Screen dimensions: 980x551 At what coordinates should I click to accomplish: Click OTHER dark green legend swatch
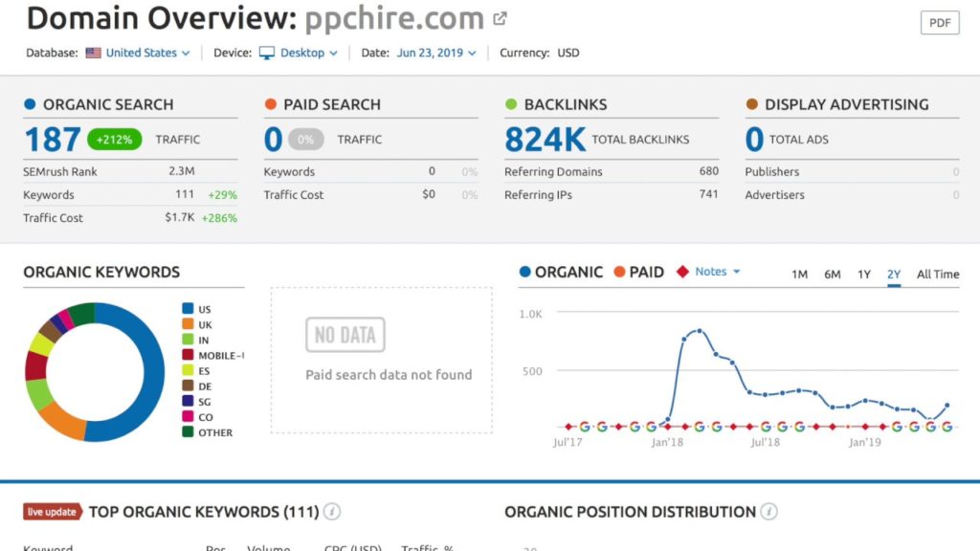(x=188, y=431)
